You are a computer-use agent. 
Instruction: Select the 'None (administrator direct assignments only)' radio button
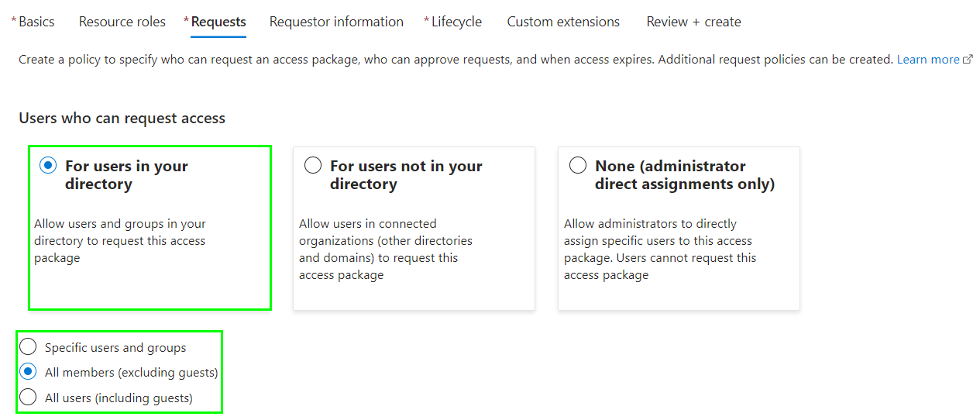[578, 166]
